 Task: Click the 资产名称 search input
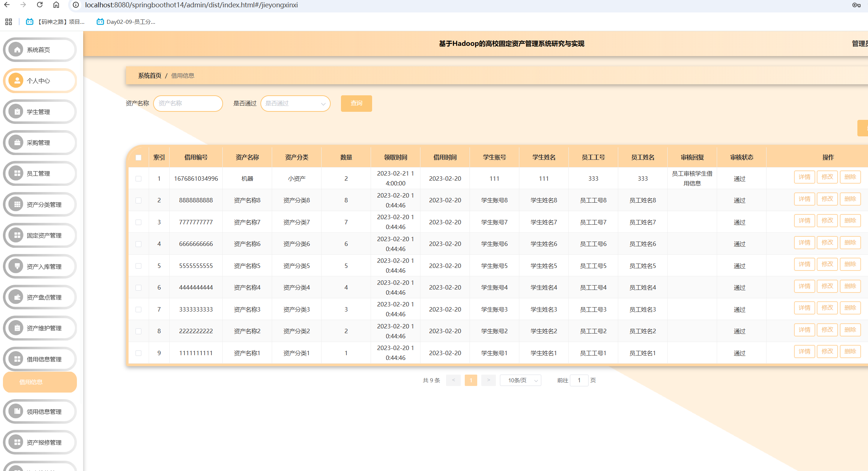click(x=188, y=103)
